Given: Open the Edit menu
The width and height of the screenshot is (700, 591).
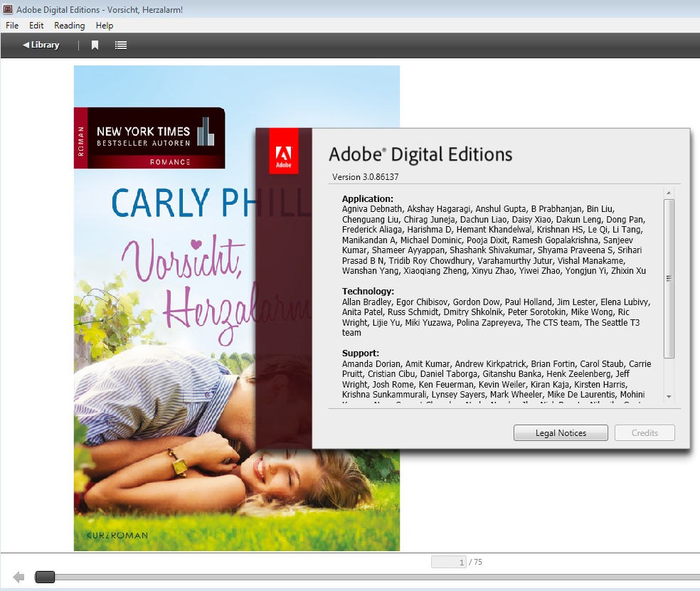Looking at the screenshot, I should click(36, 26).
